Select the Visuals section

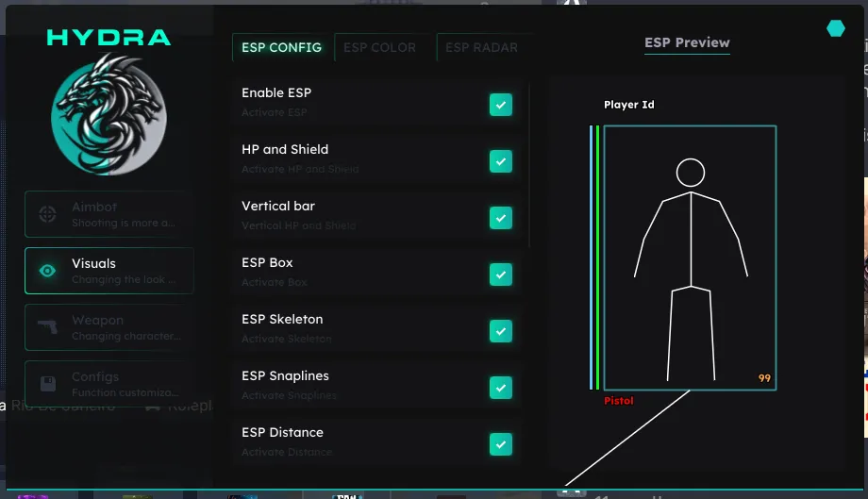pyautogui.click(x=109, y=271)
